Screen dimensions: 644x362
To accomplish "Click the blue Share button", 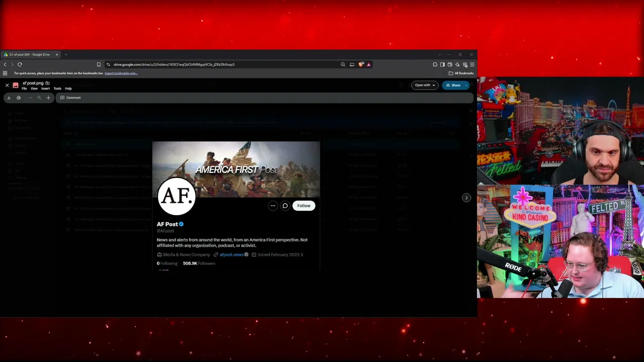I will tap(453, 85).
